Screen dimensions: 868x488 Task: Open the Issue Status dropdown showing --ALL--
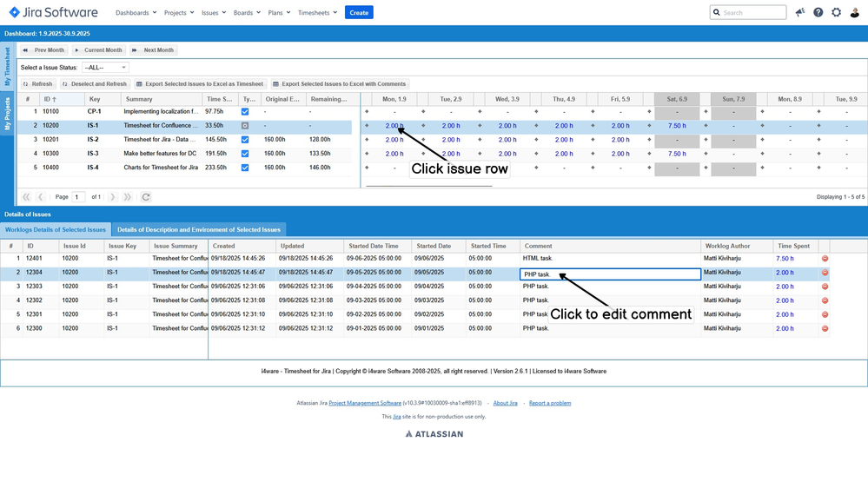pyautogui.click(x=105, y=68)
